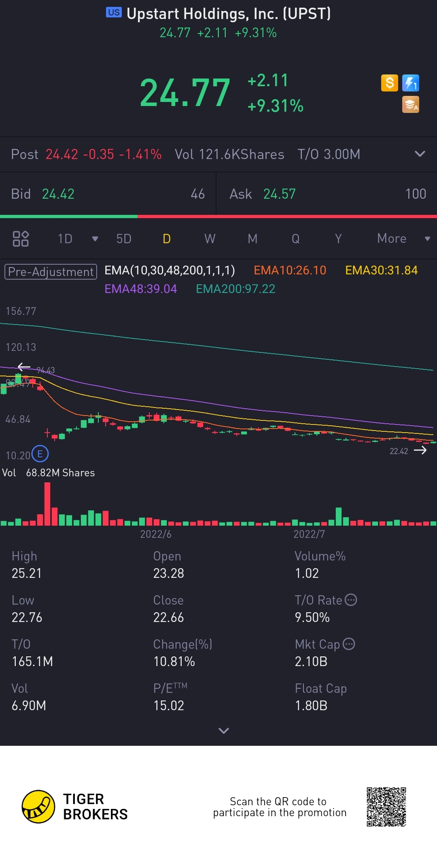Tap the Vol 6.90M value

pos(29,705)
